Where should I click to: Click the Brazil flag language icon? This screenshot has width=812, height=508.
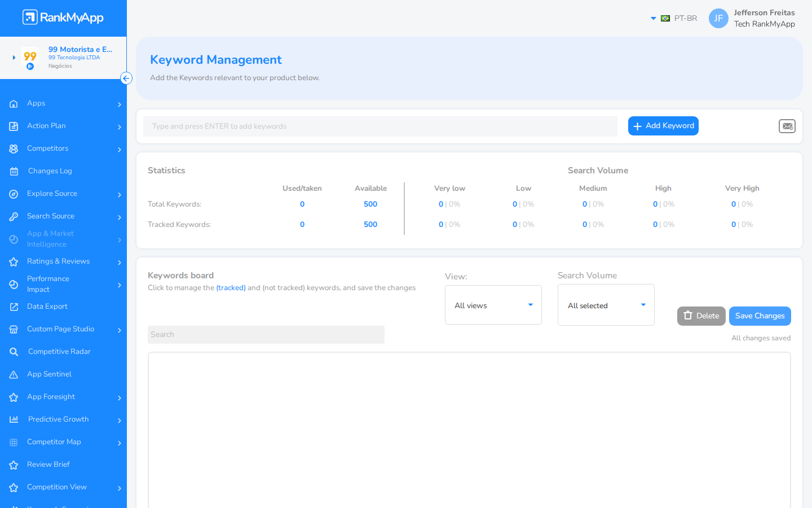click(665, 19)
